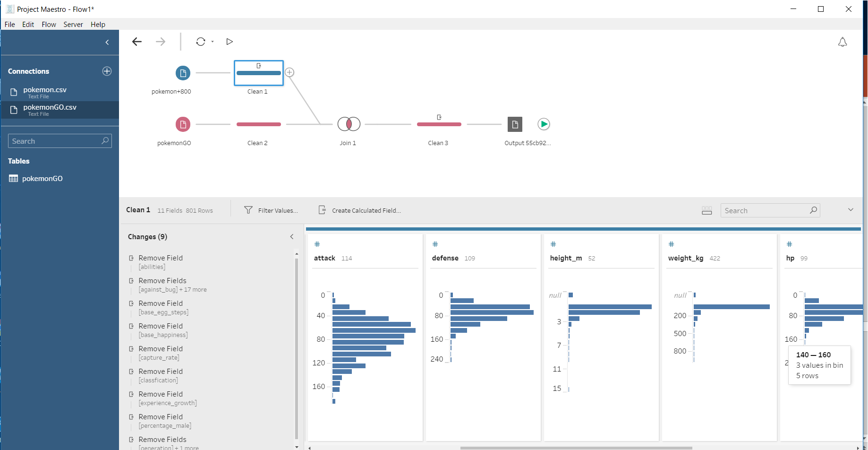The image size is (868, 450).
Task: Expand the toolbar chevron beside Search
Action: pos(851,210)
